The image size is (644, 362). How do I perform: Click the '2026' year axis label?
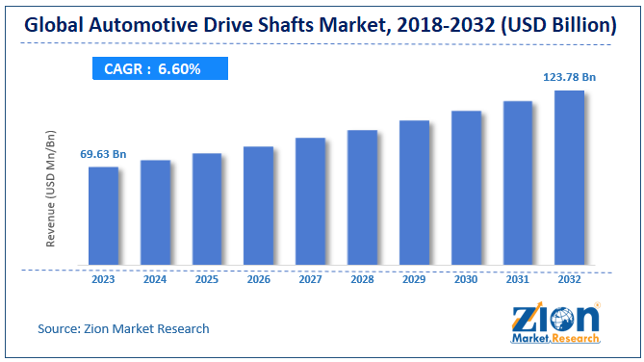(258, 279)
